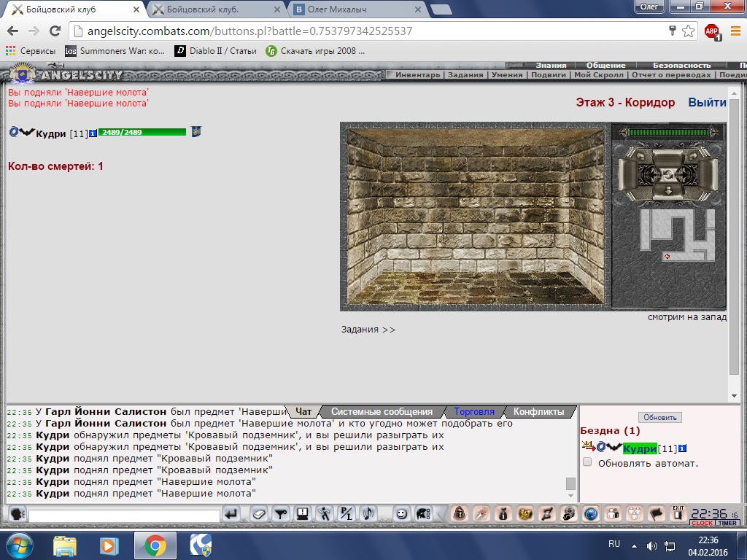Click the smiley emoticon icon in chat bar
Screen dimensions: 747x560
click(402, 514)
